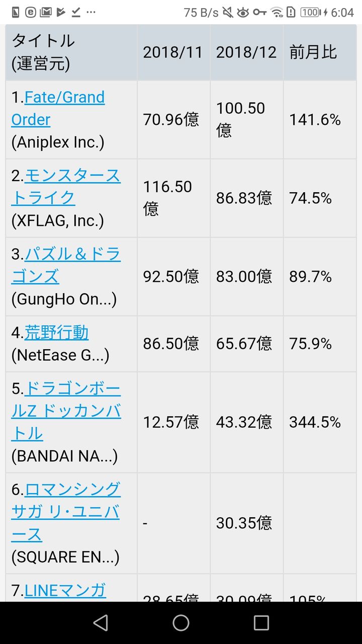
Task: Tap the Android back navigation button
Action: pos(101,623)
